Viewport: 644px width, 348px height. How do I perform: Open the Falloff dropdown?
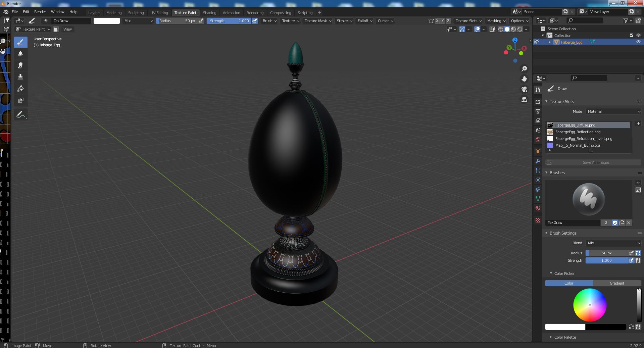coord(364,21)
